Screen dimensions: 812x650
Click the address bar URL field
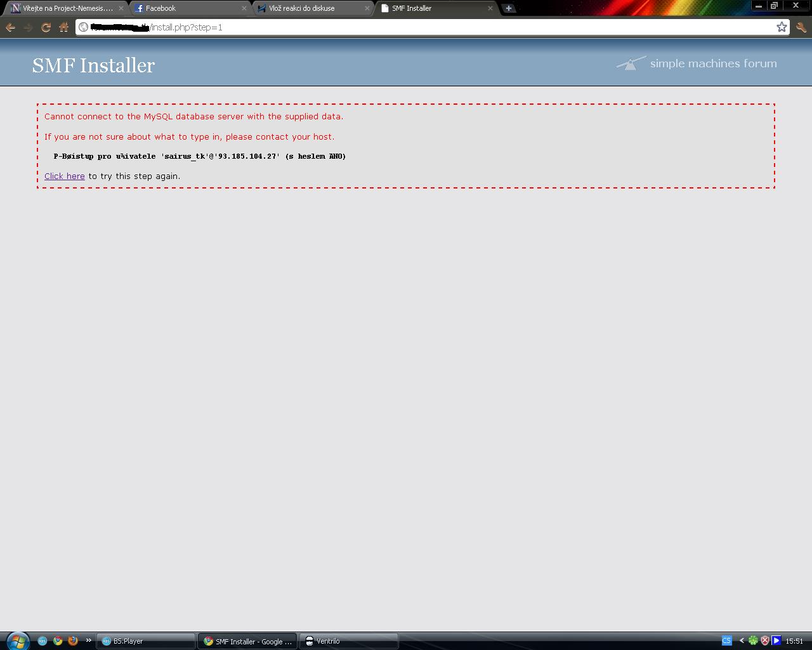[x=431, y=27]
